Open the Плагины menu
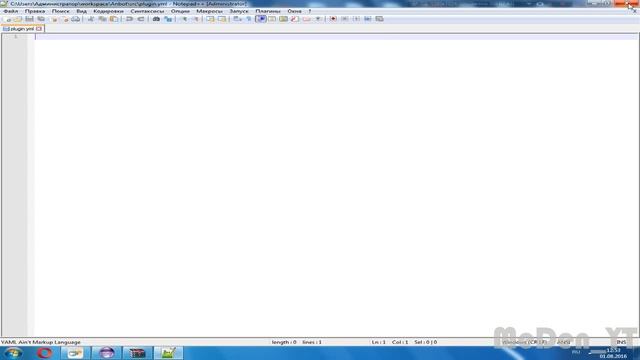The image size is (640, 360). 268,11
